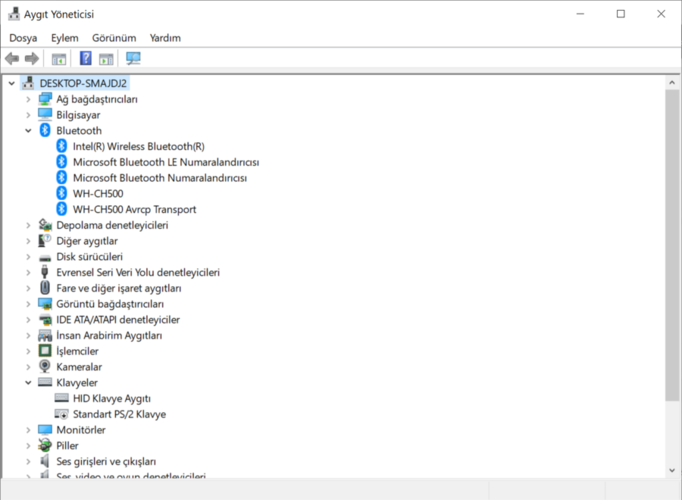This screenshot has width=682, height=500.
Task: Click the Piller battery icon
Action: coord(45,445)
